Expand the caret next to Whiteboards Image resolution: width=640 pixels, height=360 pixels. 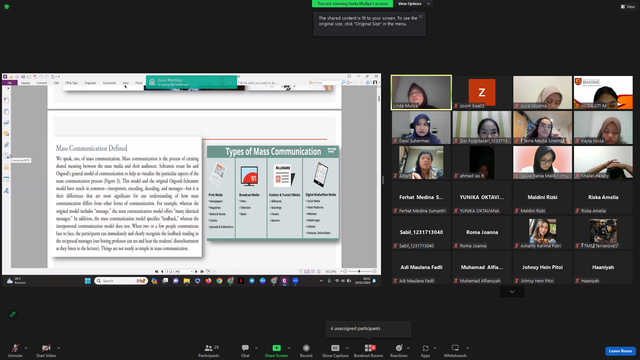[x=467, y=348]
